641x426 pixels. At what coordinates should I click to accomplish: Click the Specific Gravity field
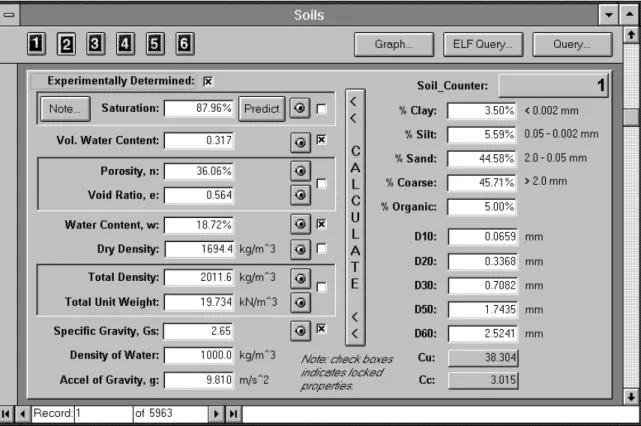(198, 331)
